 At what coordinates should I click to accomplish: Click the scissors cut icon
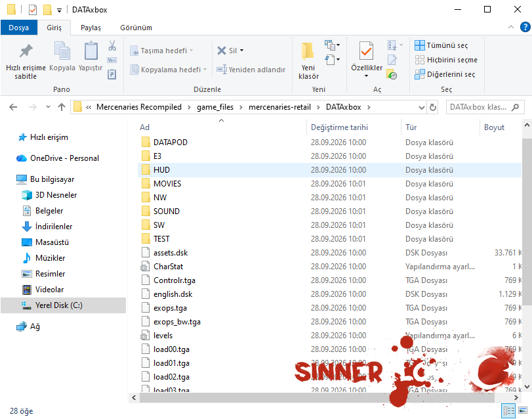click(x=112, y=45)
